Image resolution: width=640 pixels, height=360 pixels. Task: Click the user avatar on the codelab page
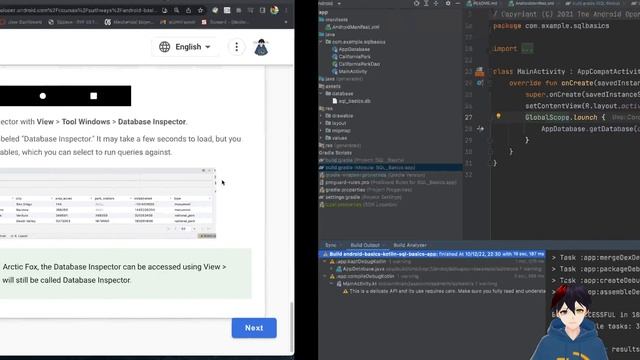(261, 47)
